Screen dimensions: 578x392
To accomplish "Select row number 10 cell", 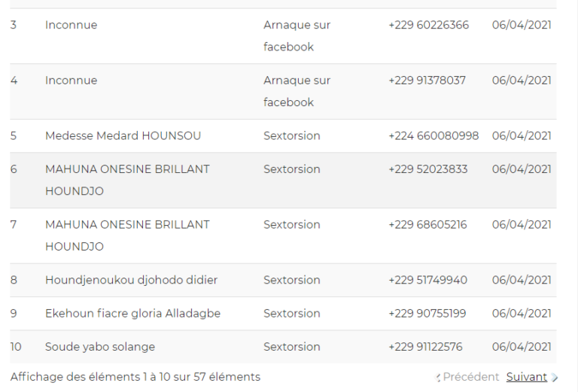I will click(17, 347).
